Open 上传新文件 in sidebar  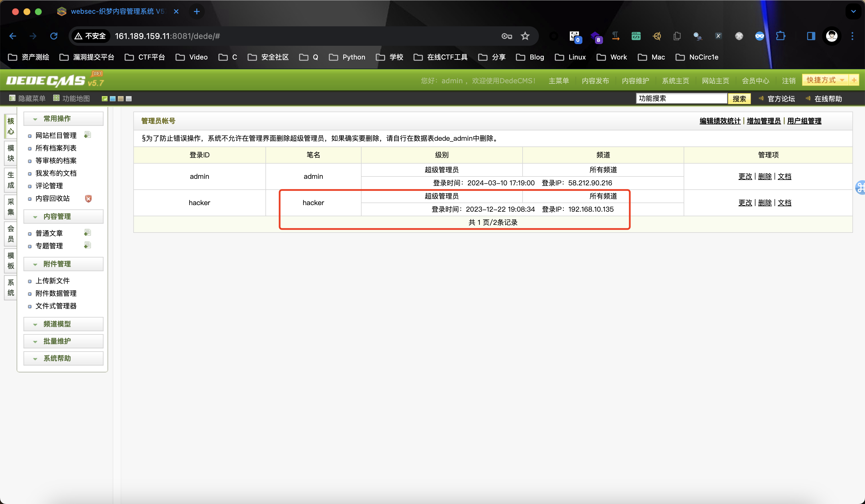pos(53,281)
